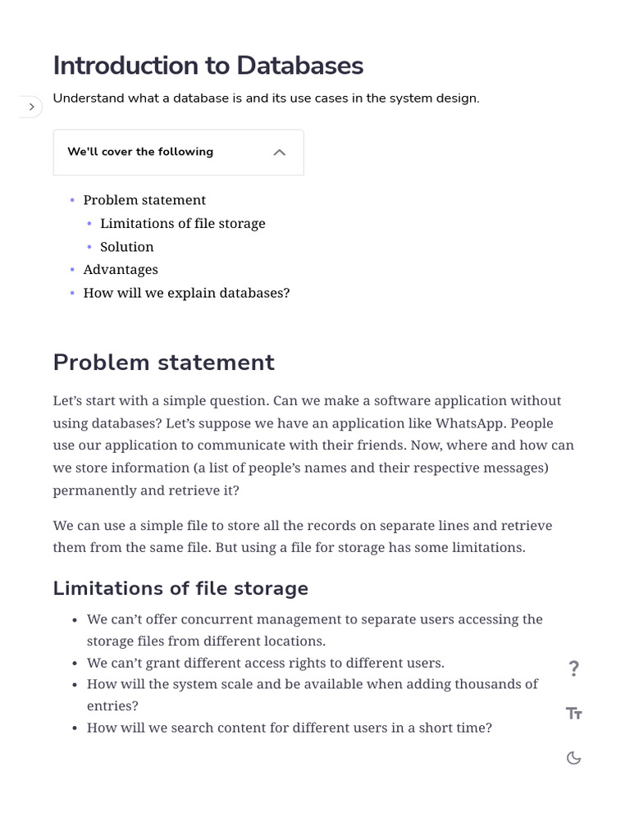The width and height of the screenshot is (630, 840).
Task: Collapse the 'We'll cover the following' chevron
Action: pos(279,152)
